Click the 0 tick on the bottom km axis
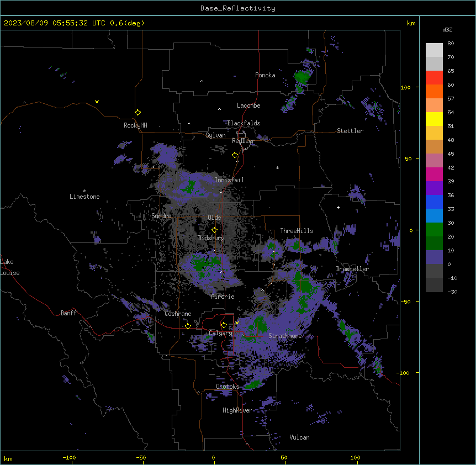This screenshot has width=476, height=465. 213,457
